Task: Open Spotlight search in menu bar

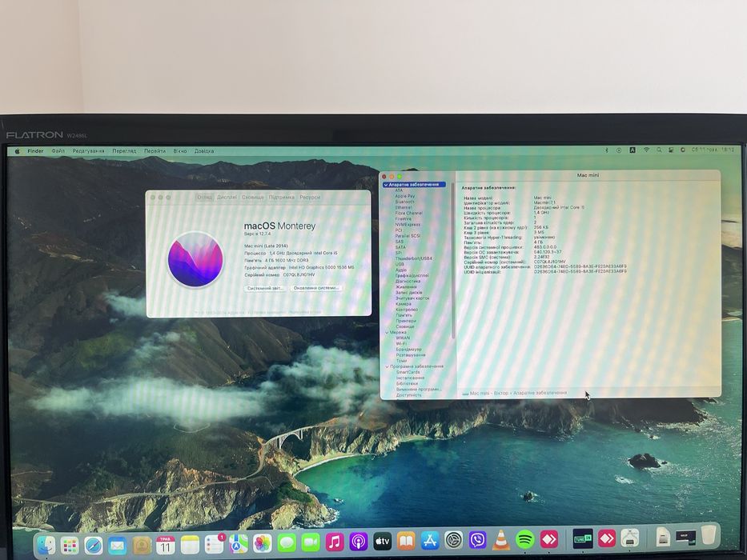Action: [x=659, y=150]
